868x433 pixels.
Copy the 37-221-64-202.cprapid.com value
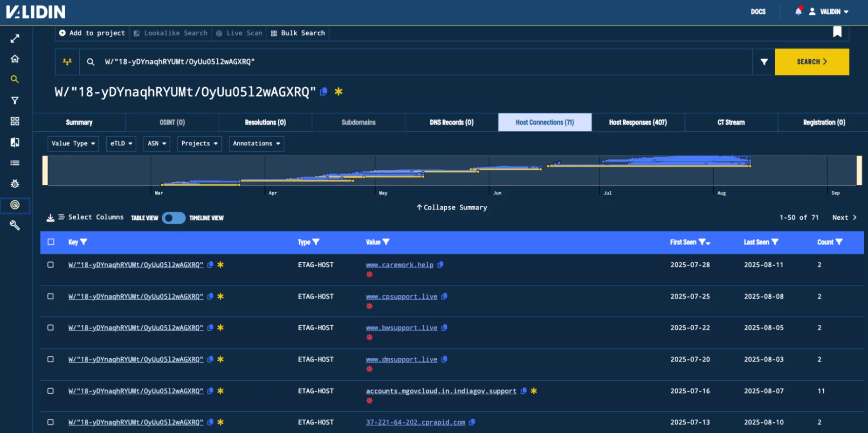pos(472,422)
